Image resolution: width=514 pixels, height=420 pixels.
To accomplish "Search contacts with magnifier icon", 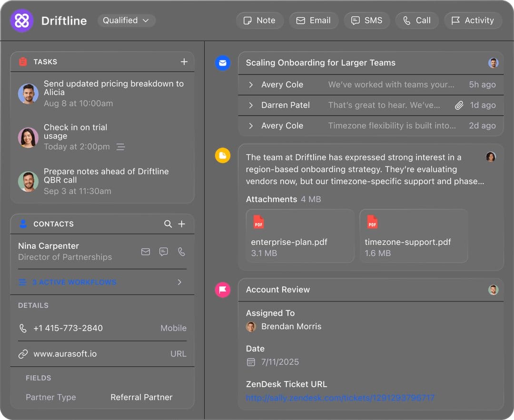I will 168,224.
